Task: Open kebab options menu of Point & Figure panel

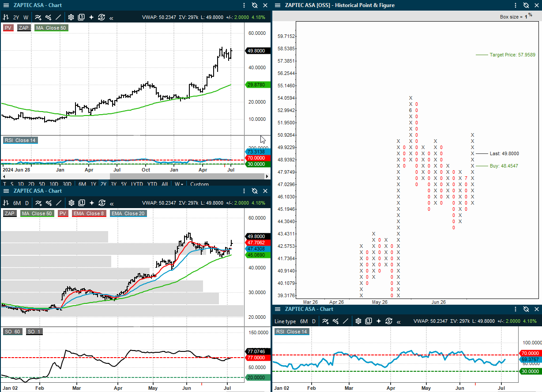Action: point(515,5)
